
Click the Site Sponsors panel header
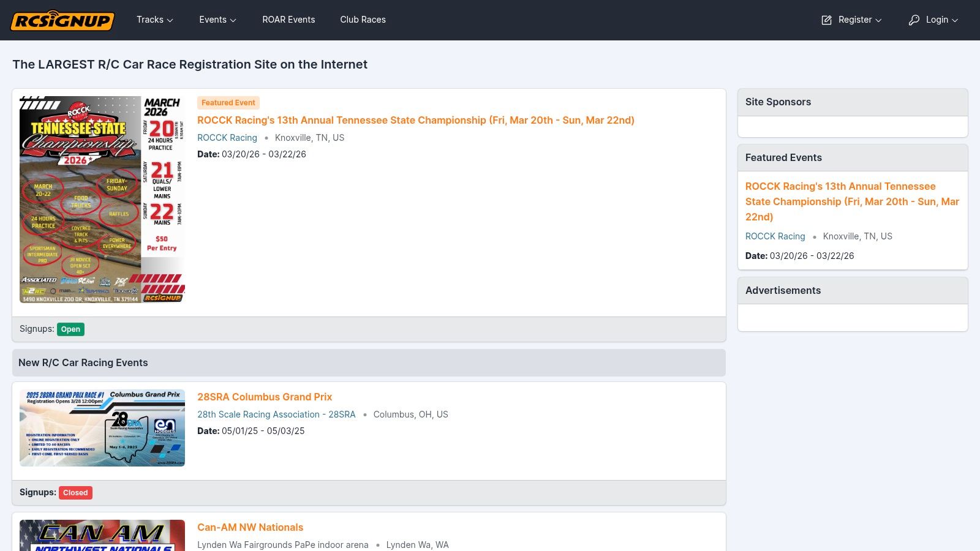[x=853, y=102]
